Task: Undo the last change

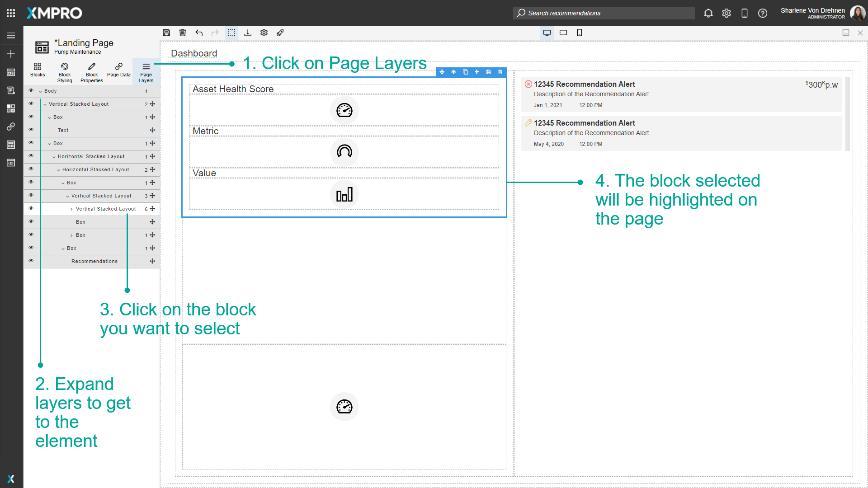Action: [x=199, y=33]
